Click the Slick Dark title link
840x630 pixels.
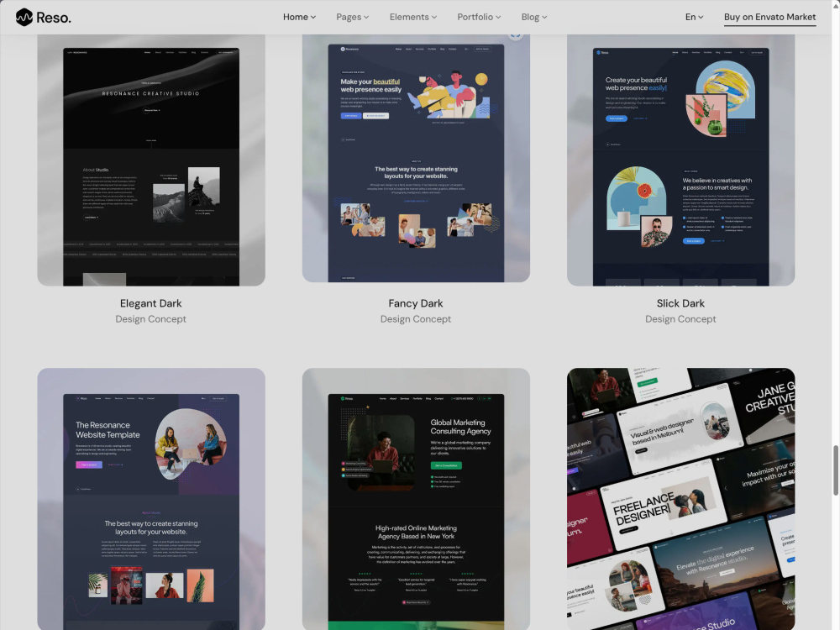coord(680,303)
